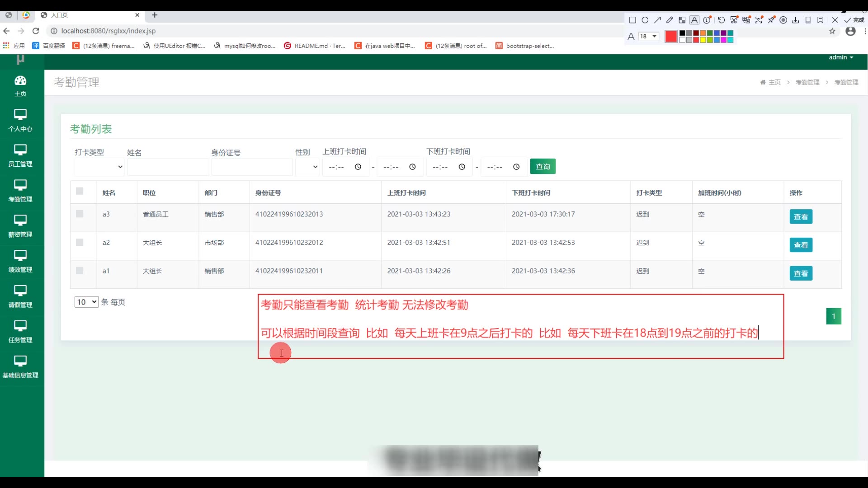Select the arrow drawing tool
This screenshot has width=868, height=488.
(657, 20)
